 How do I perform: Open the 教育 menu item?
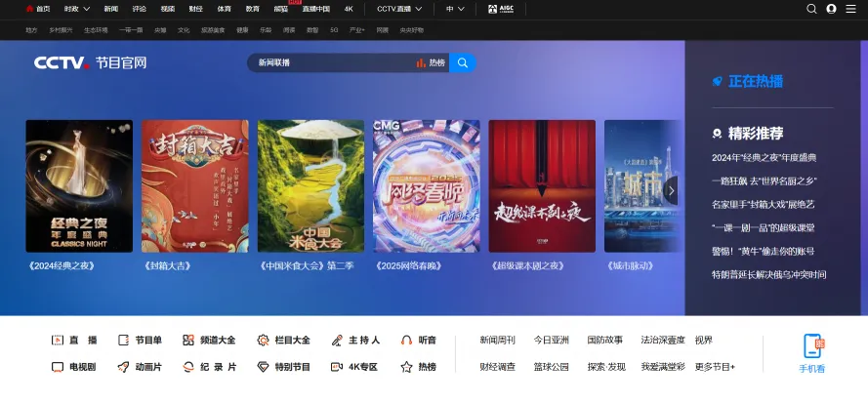pyautogui.click(x=253, y=9)
